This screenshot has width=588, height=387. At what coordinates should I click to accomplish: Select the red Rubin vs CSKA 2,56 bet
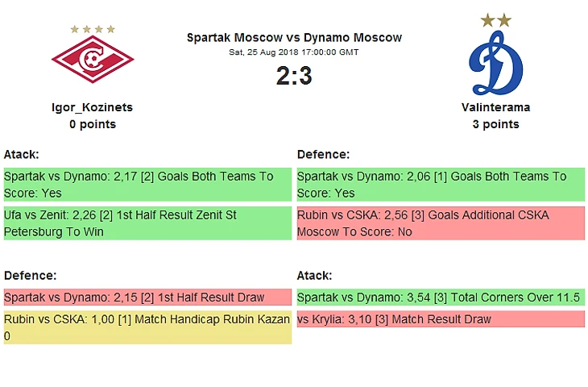pyautogui.click(x=440, y=223)
